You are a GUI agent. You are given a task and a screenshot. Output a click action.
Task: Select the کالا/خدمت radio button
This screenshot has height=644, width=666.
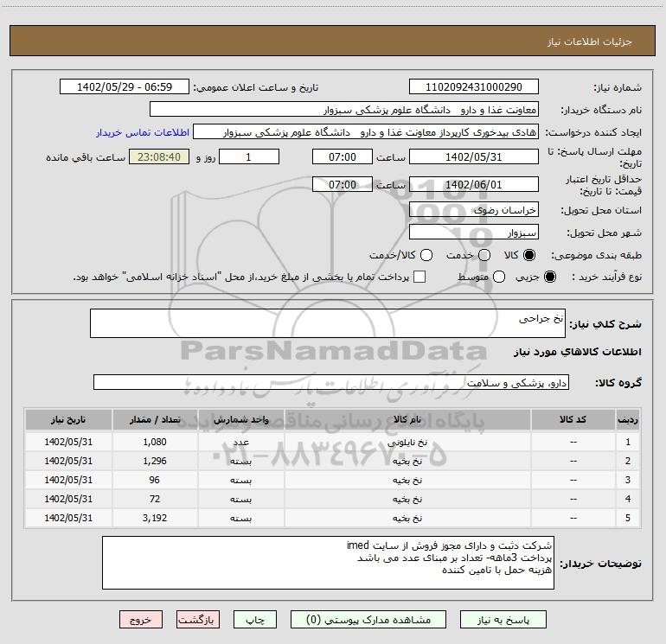(426, 255)
